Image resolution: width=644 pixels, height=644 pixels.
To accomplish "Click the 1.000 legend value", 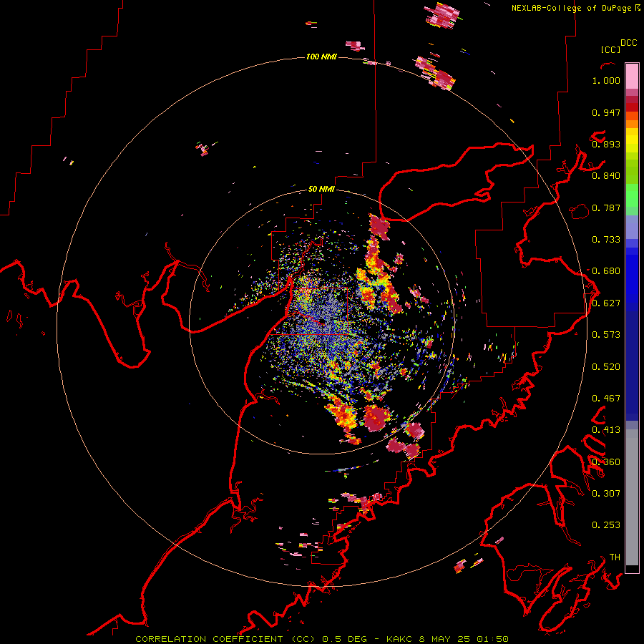I will pyautogui.click(x=606, y=80).
